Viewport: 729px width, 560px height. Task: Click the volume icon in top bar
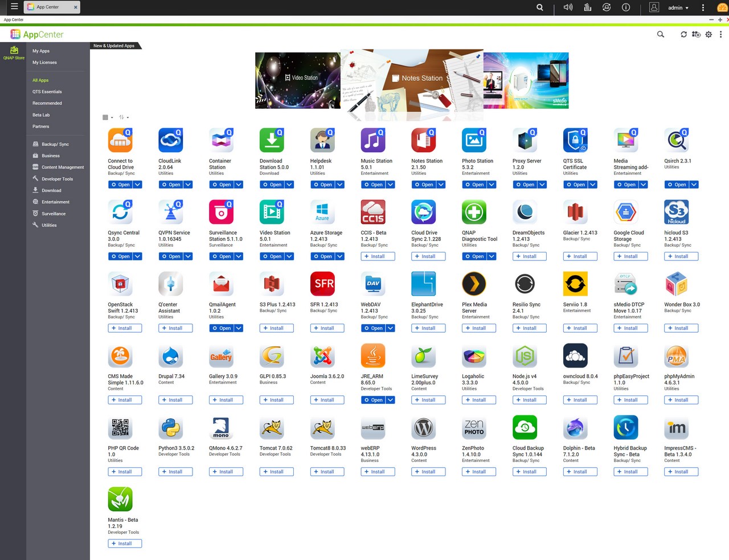pos(568,7)
